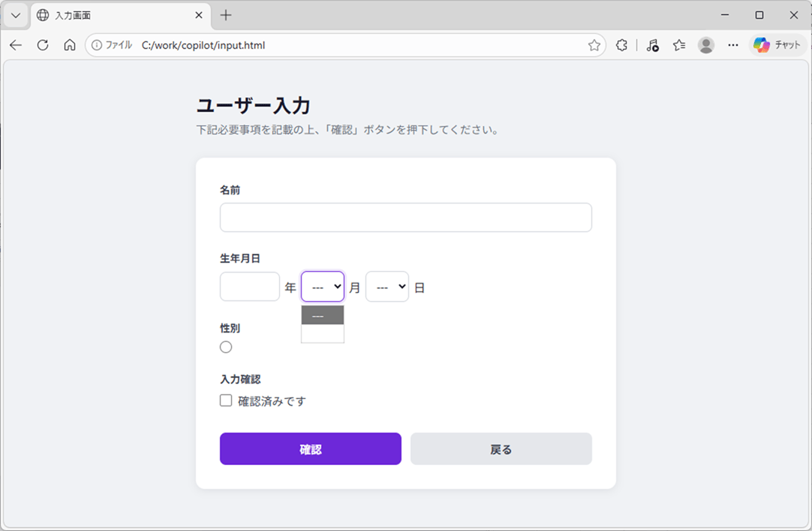Open the 日 day dropdown
812x531 pixels.
(387, 287)
